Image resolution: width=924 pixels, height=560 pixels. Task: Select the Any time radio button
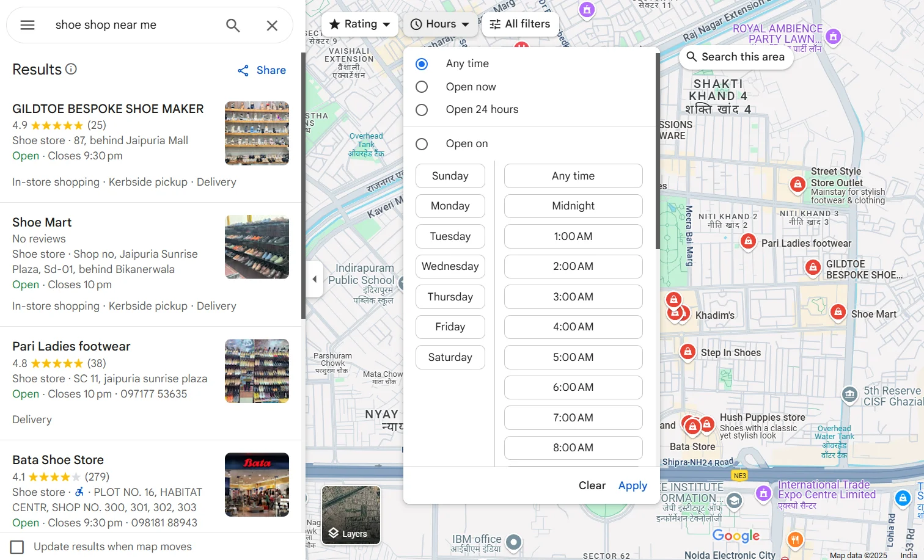[x=422, y=64]
